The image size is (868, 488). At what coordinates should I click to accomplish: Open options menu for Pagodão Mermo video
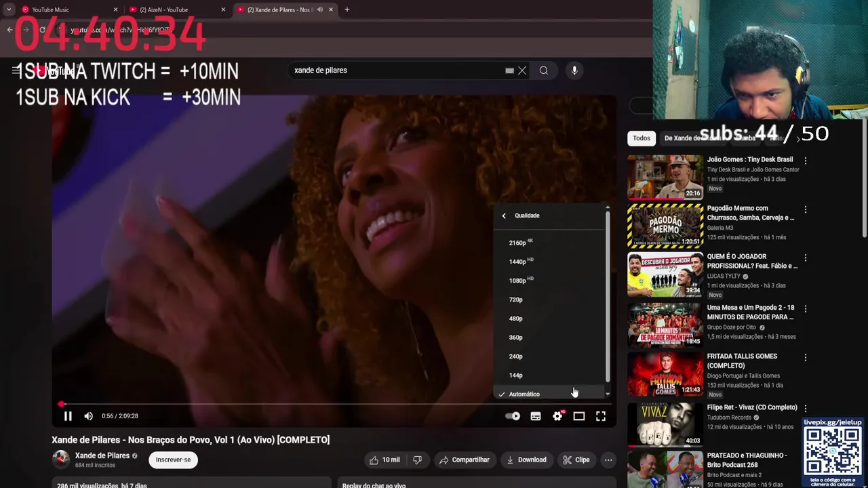(x=806, y=209)
